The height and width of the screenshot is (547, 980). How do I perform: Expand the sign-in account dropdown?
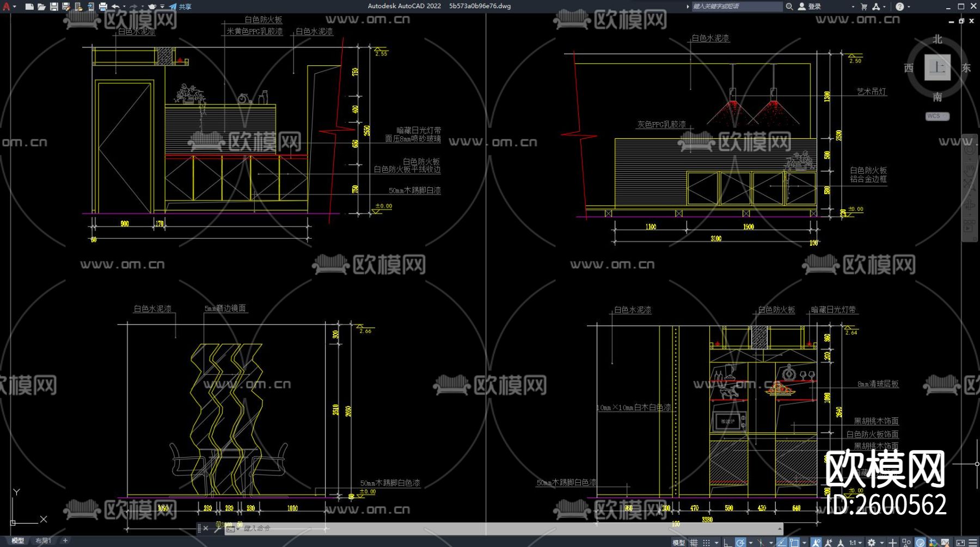853,7
